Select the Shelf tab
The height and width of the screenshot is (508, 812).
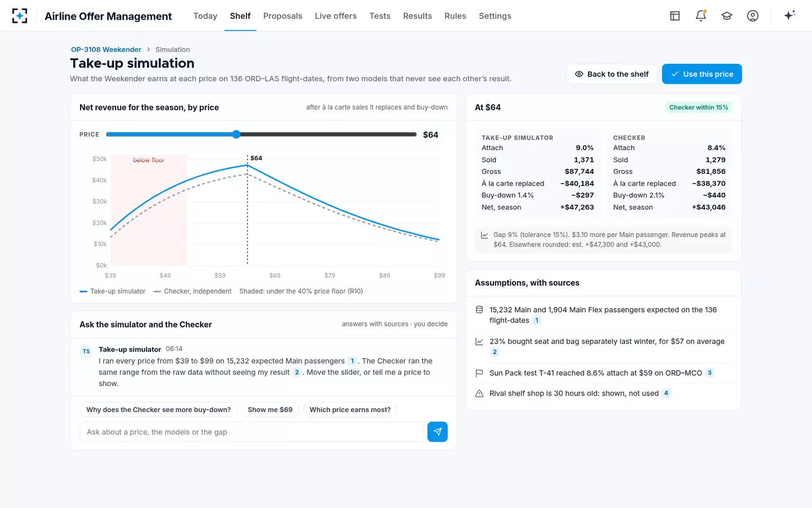(240, 16)
